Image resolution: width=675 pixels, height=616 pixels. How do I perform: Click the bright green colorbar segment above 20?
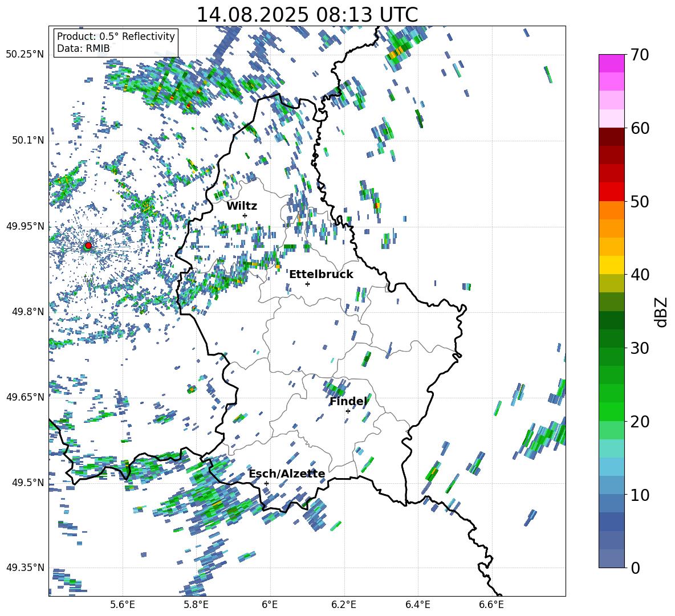click(x=611, y=411)
